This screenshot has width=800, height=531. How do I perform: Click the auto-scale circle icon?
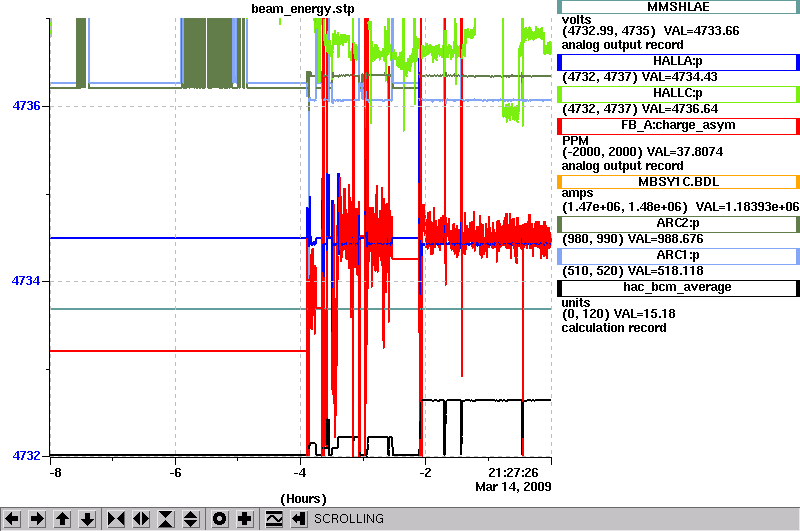coord(219,519)
